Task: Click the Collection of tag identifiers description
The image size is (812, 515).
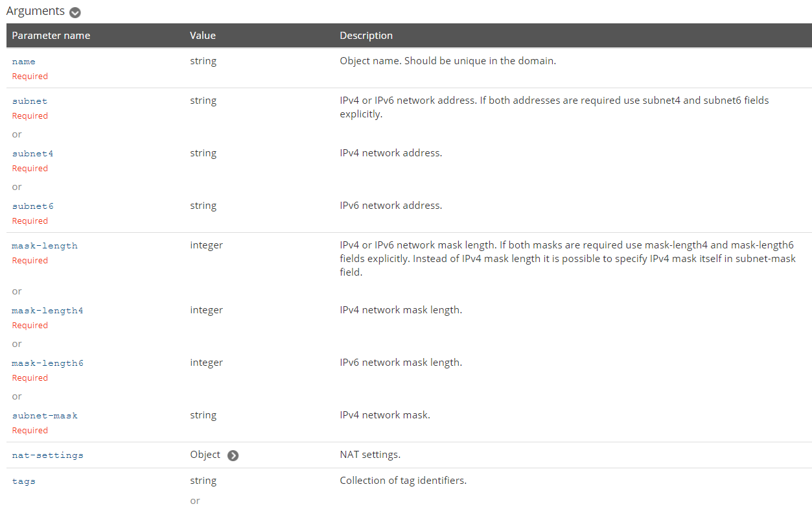Action: [x=403, y=481]
